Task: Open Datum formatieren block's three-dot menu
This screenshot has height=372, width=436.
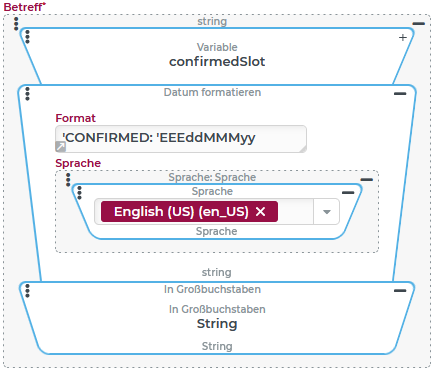Action: [27, 94]
